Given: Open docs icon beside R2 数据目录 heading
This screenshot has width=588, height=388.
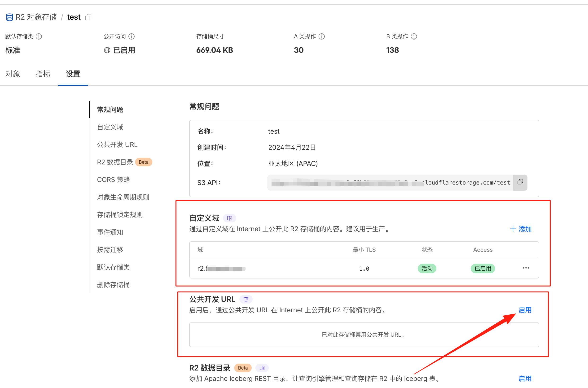Looking at the screenshot, I should click(x=262, y=368).
